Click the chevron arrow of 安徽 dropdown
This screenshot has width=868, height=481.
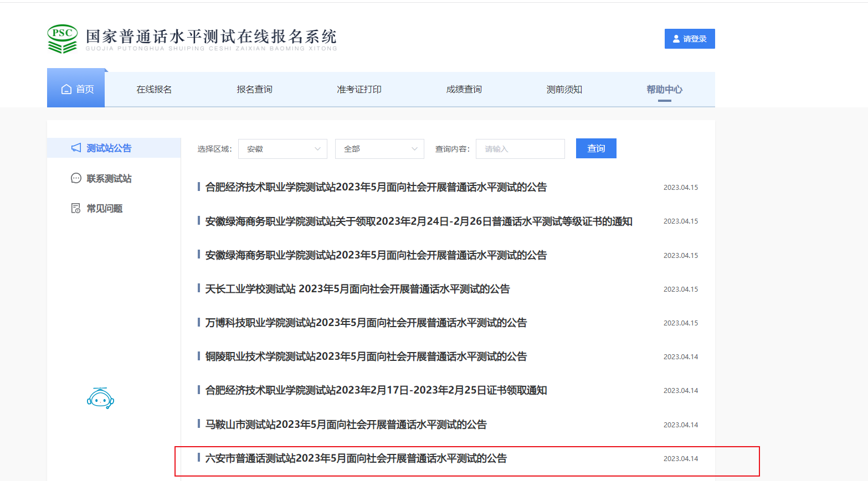(317, 149)
